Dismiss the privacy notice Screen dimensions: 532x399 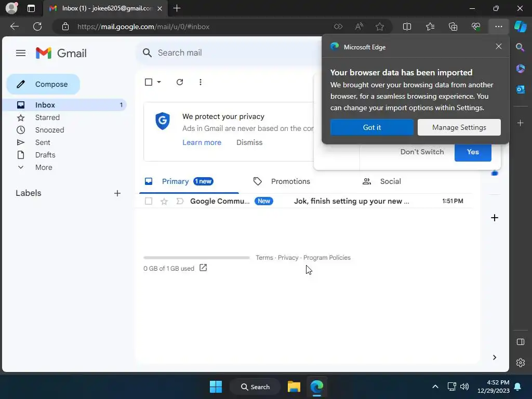coord(249,142)
